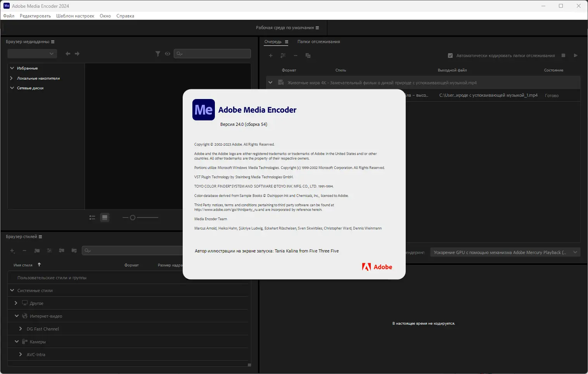588x374 pixels.
Task: Switch to the Папки отслеживания tab
Action: click(319, 42)
